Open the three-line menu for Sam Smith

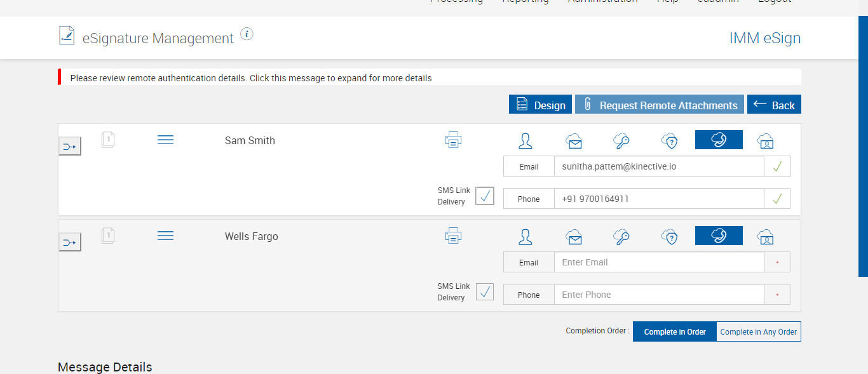[x=165, y=140]
